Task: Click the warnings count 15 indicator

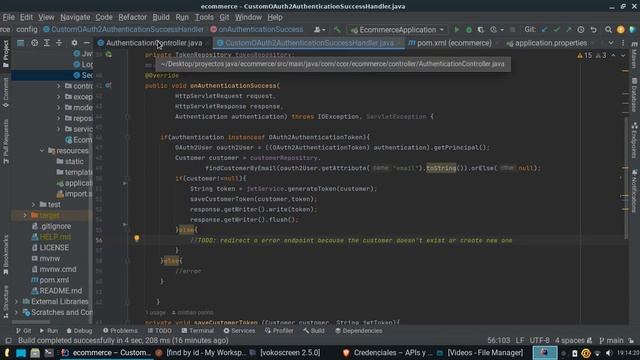Action: click(x=584, y=56)
